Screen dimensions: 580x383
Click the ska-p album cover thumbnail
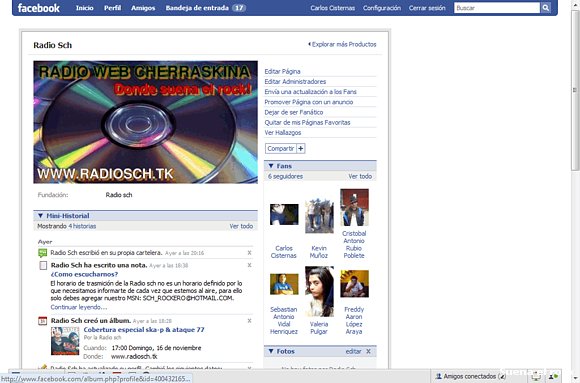[x=65, y=341]
